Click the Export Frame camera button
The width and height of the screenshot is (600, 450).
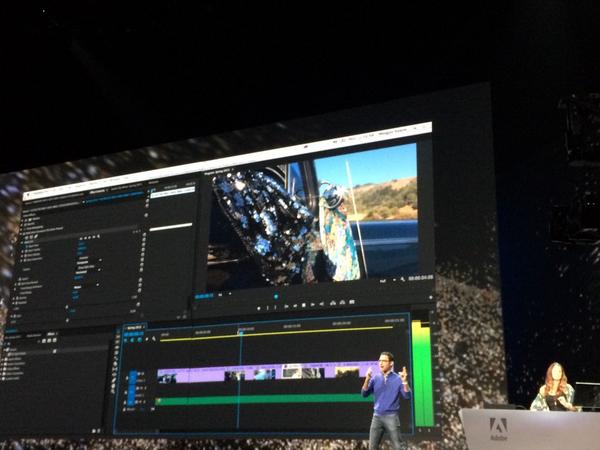(352, 302)
